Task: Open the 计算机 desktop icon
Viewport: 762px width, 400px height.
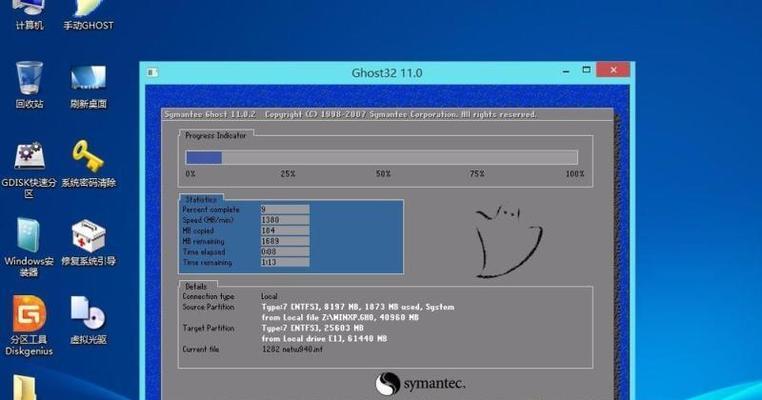Action: pyautogui.click(x=29, y=15)
